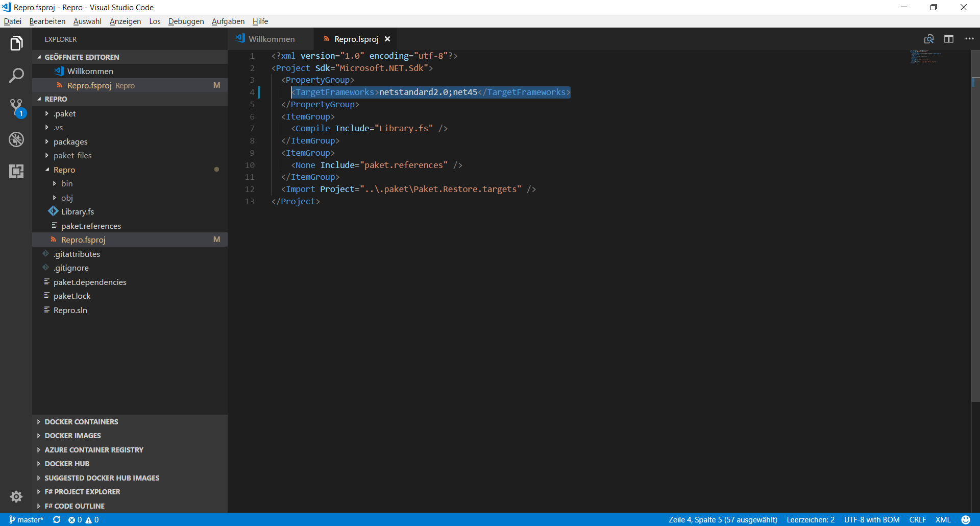Click the .gitattributes file icon

pyautogui.click(x=46, y=254)
